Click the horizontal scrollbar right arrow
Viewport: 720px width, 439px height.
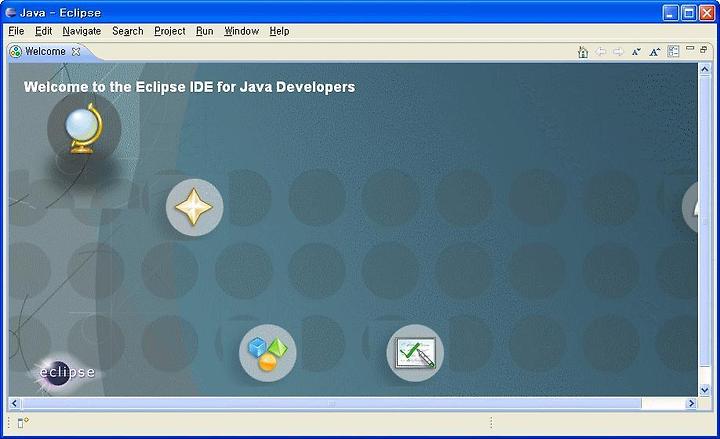[692, 404]
